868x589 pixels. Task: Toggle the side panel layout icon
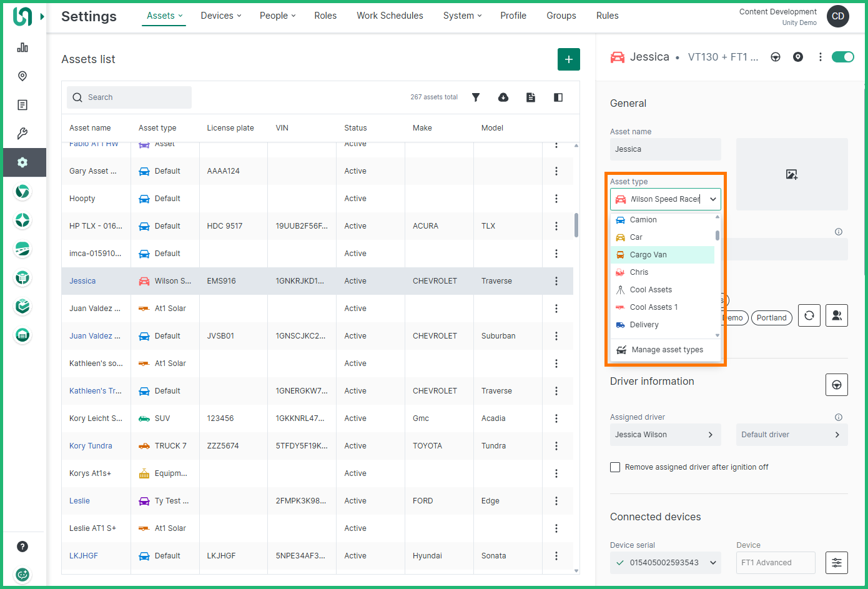click(558, 97)
